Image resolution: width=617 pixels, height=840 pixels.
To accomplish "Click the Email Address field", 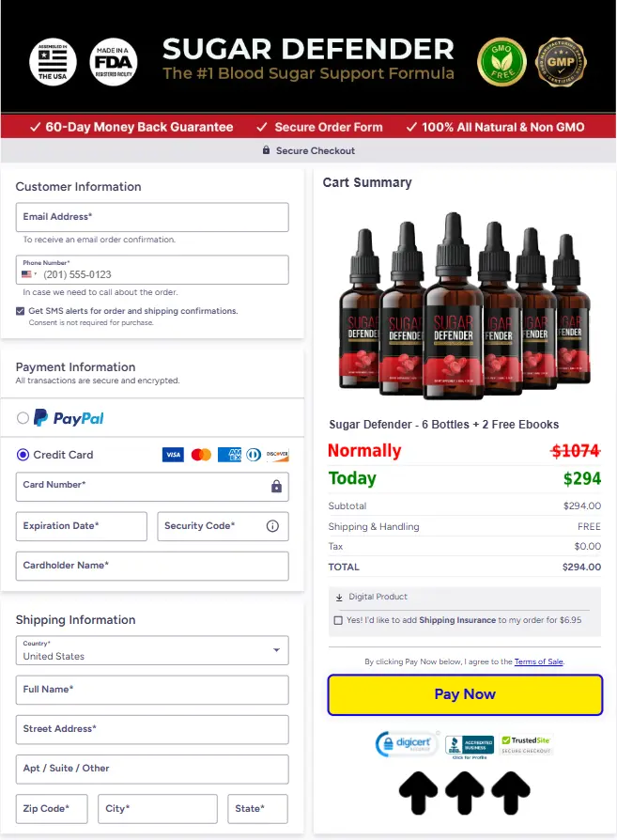I will [152, 217].
